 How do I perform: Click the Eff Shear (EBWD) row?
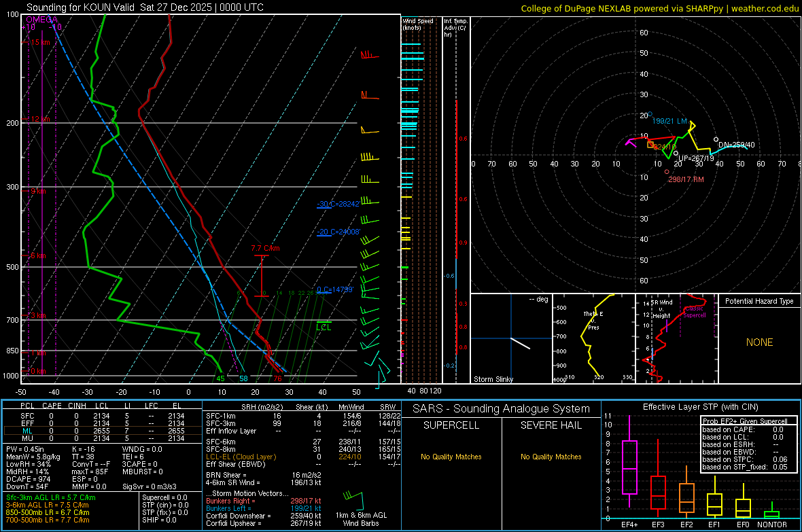pyautogui.click(x=303, y=464)
